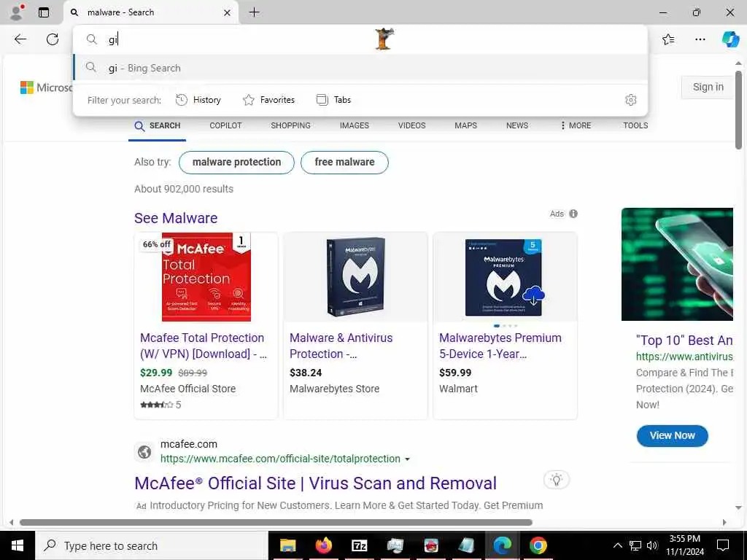Click the address bar input field
Viewport: 747px width, 560px height.
pyautogui.click(x=360, y=39)
